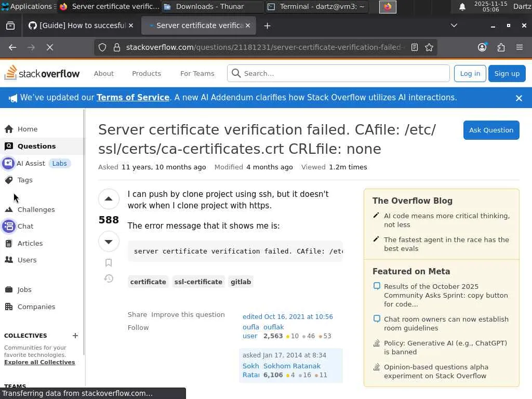Upvote the question with the up arrow
The image size is (532, 399).
(x=109, y=199)
